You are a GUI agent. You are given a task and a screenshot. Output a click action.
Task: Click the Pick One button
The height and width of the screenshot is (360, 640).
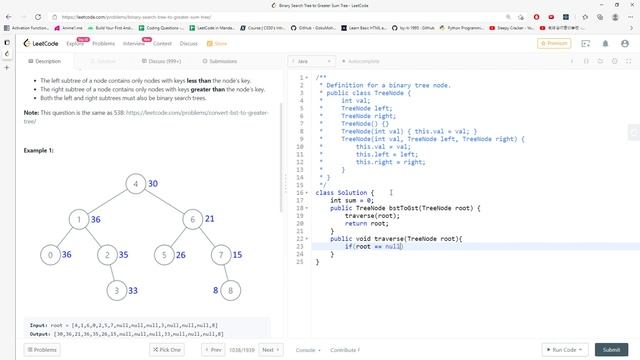click(x=167, y=350)
